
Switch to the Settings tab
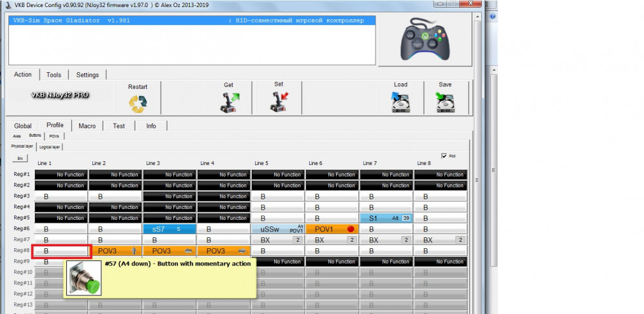tap(88, 75)
